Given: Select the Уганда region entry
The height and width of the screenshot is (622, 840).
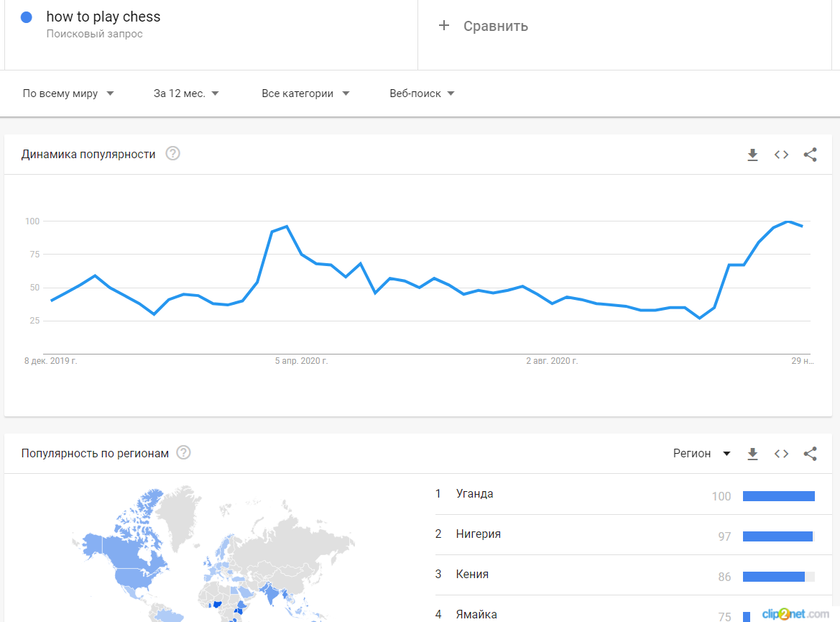Looking at the screenshot, I should 475,494.
